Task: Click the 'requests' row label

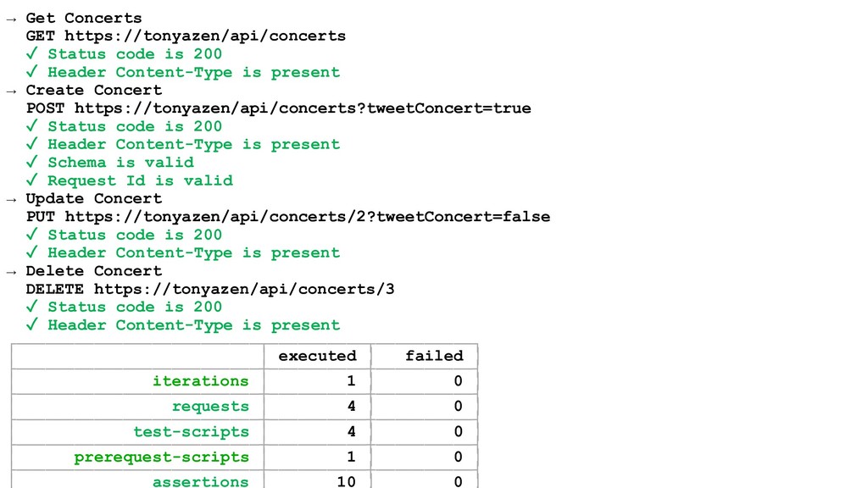Action: click(210, 407)
